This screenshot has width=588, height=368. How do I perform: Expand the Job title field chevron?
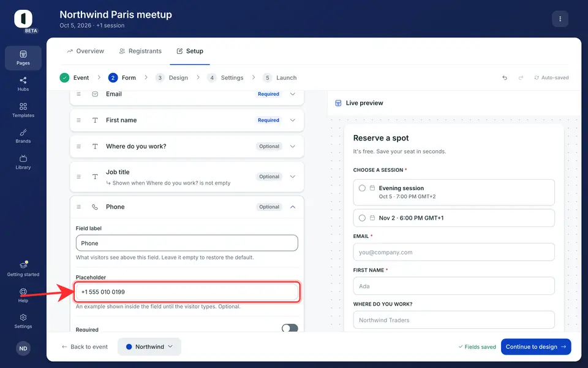[293, 177]
